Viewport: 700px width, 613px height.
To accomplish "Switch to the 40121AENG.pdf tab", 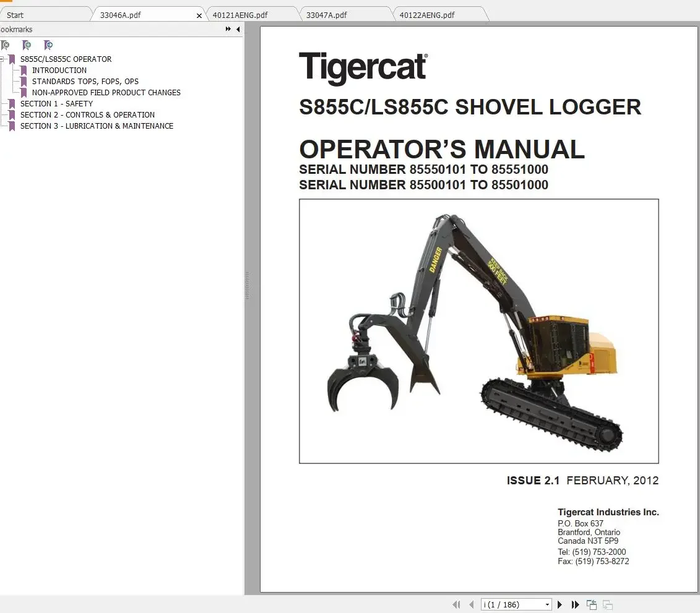I will tap(245, 14).
